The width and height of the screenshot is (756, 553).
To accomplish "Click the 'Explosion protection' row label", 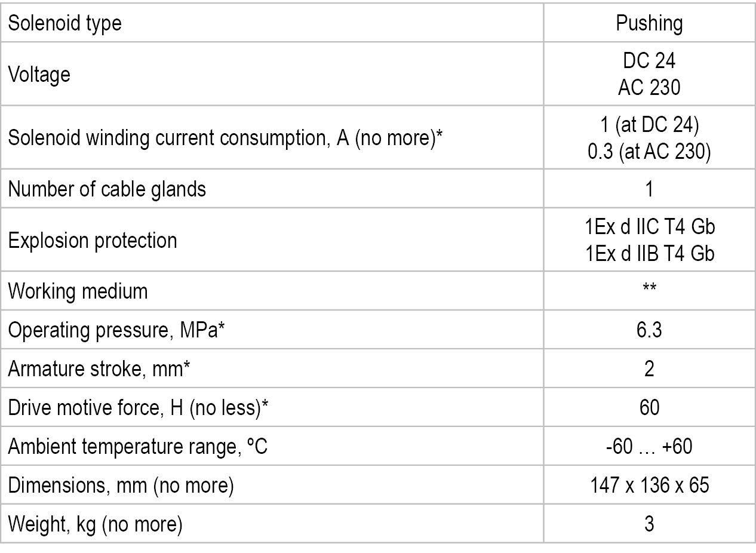I will click(93, 240).
